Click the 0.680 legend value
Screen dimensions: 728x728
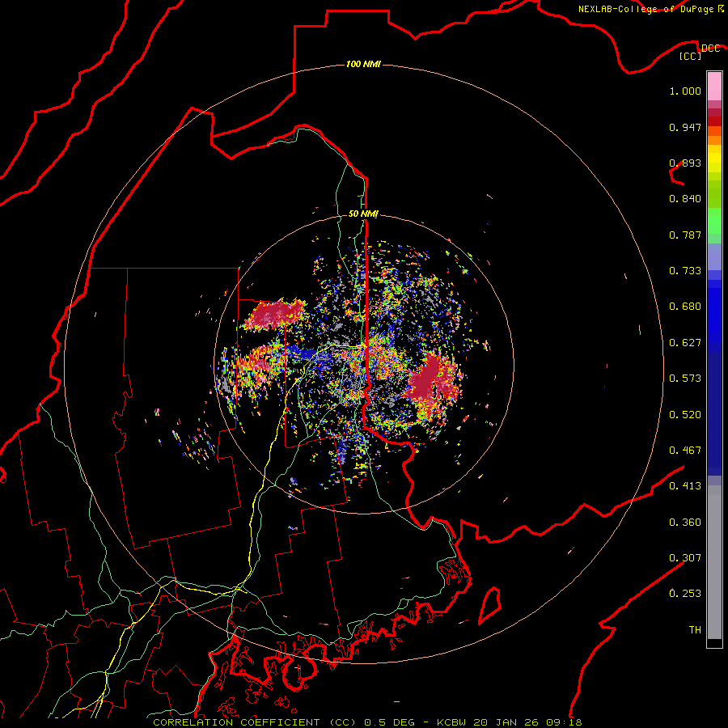click(x=685, y=307)
